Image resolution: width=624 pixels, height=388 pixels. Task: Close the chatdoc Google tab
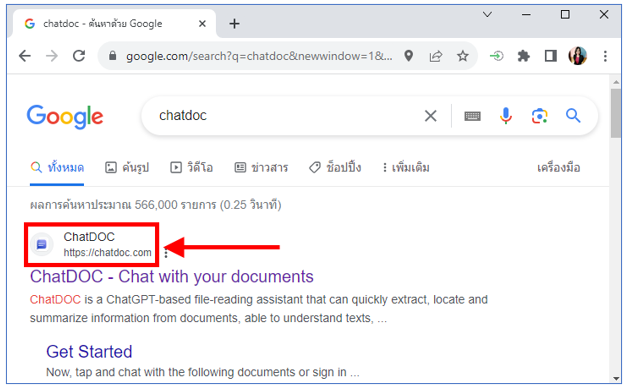[x=202, y=24]
